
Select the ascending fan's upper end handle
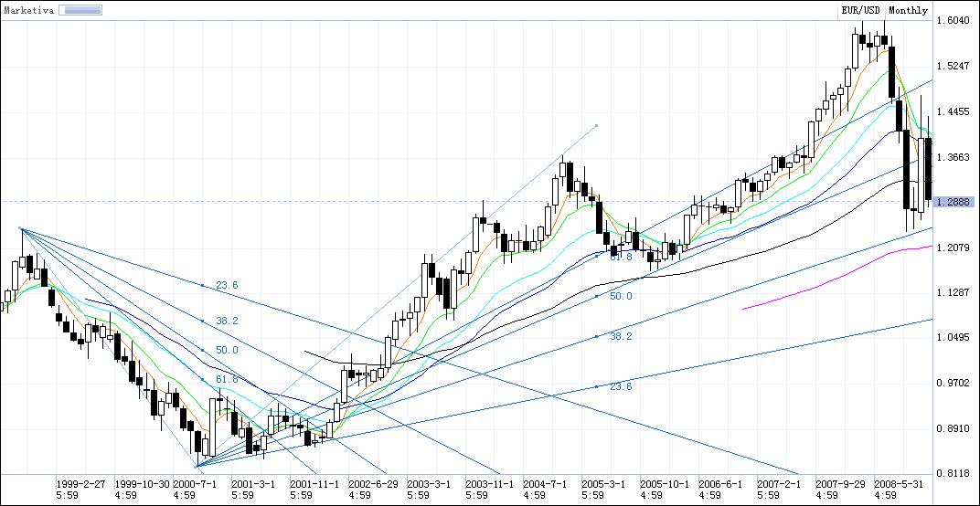[597, 125]
